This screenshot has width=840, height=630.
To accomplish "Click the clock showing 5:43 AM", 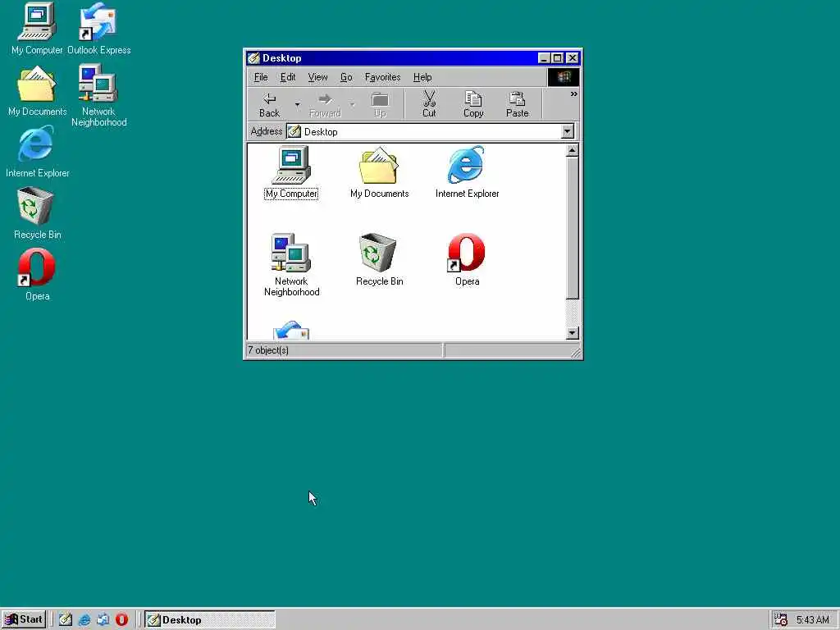I will [812, 620].
